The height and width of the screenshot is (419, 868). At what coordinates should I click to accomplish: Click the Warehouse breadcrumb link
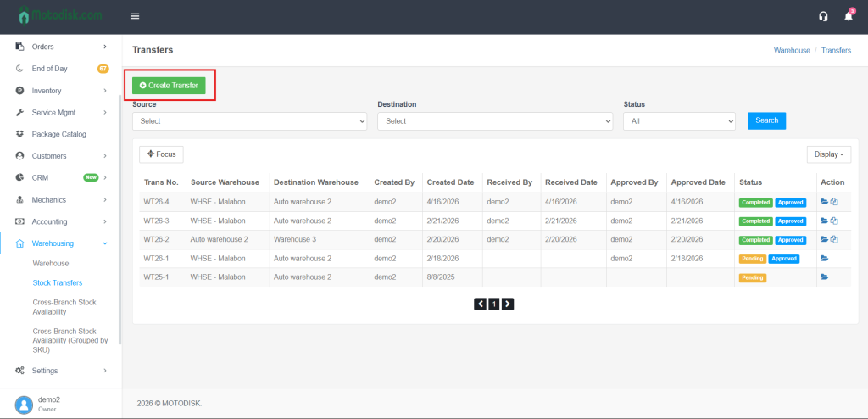tap(792, 51)
